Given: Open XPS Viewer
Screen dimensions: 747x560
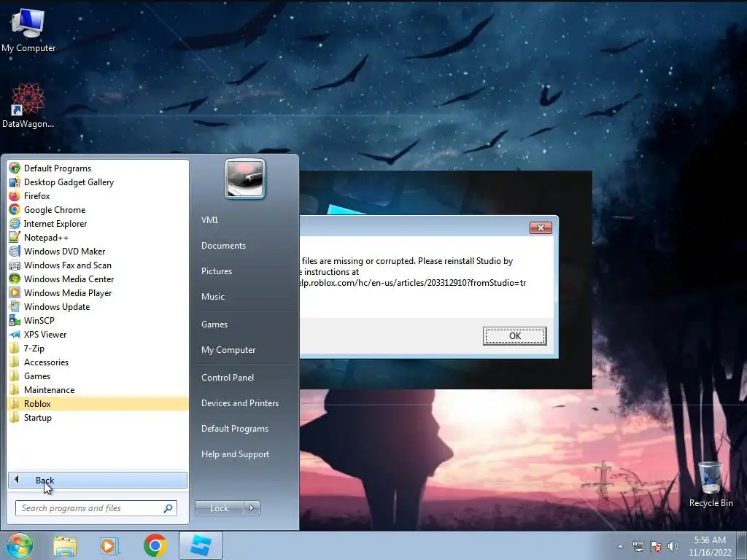Looking at the screenshot, I should point(98,334).
